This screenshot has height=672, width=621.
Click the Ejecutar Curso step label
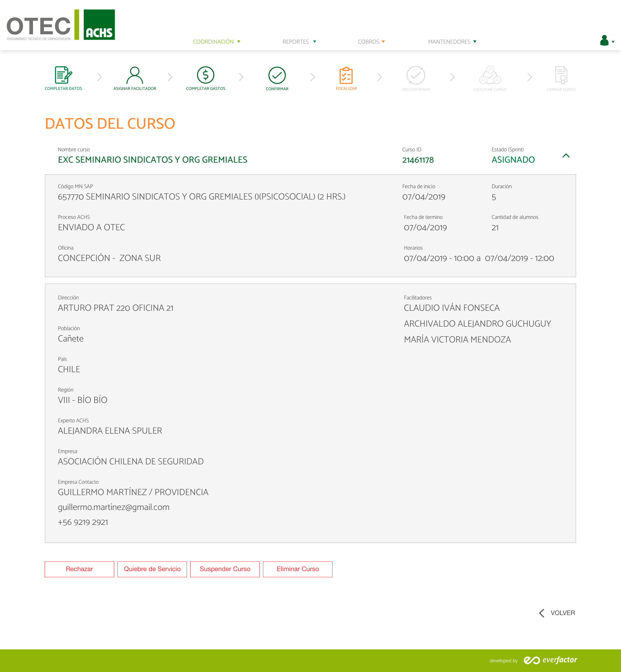490,90
